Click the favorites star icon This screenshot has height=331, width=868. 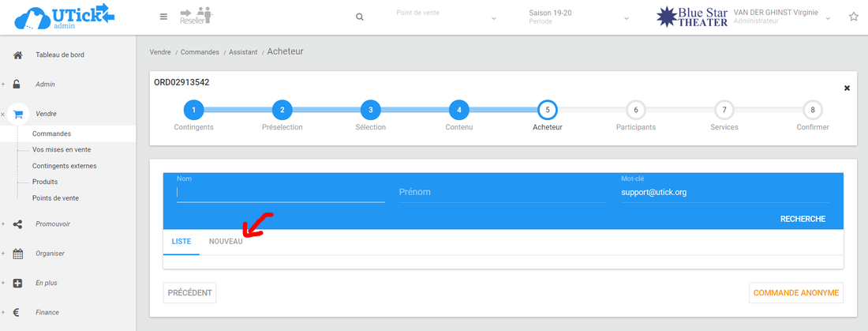853,17
